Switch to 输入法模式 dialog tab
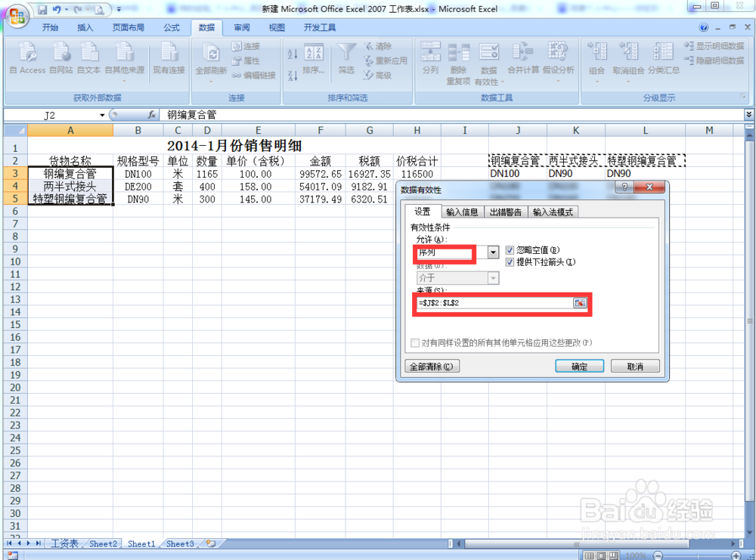This screenshot has height=560, width=756. (x=553, y=212)
